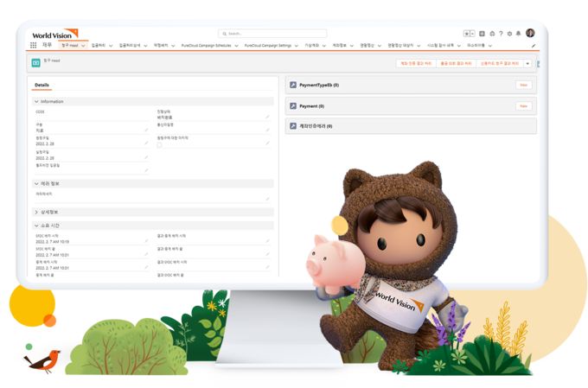Open the 계좌인증에러 (0) related list link
Viewport: 588px width, 388px height.
coord(316,126)
